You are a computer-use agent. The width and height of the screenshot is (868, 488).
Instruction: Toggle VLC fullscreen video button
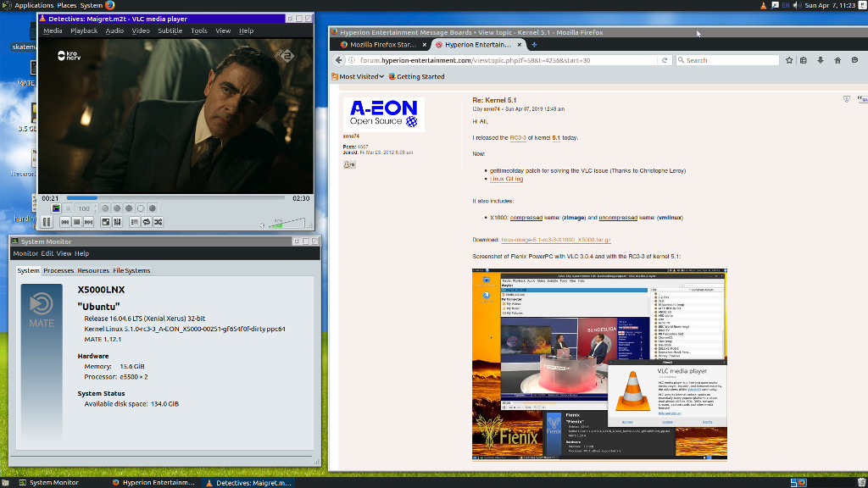click(x=105, y=222)
